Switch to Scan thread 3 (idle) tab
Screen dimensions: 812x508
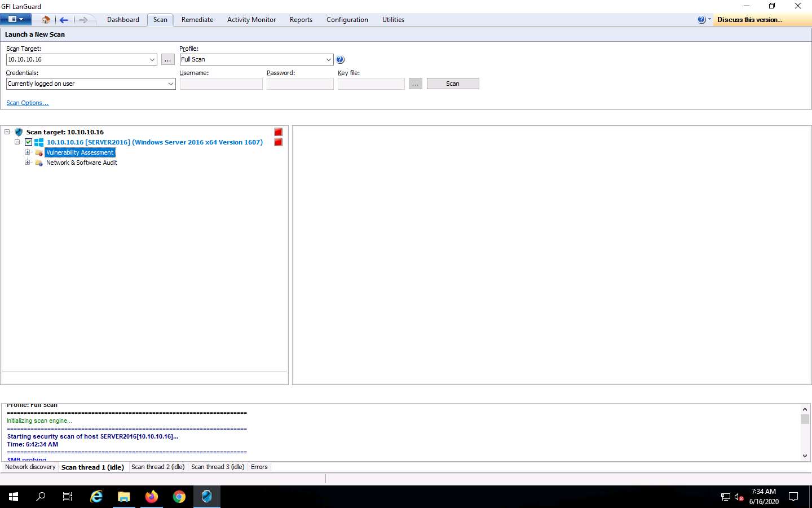218,467
